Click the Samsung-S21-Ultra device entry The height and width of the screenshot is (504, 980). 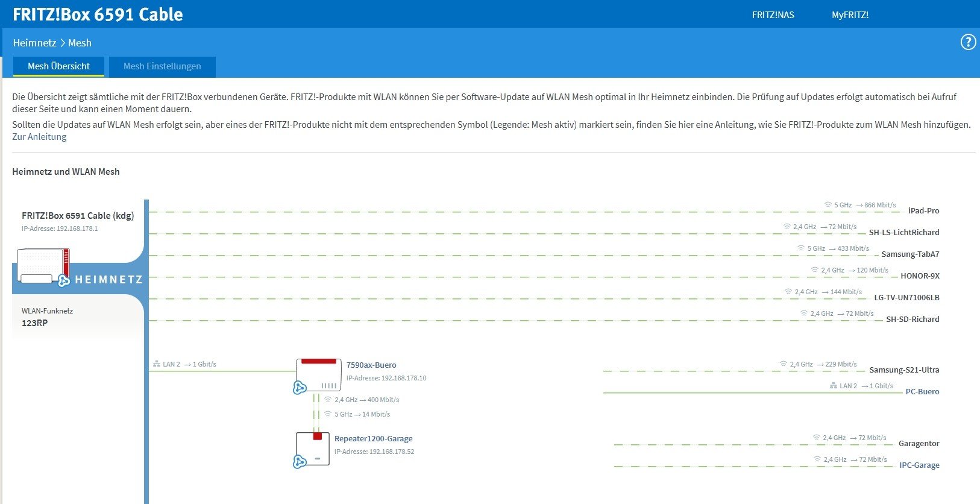click(x=904, y=370)
